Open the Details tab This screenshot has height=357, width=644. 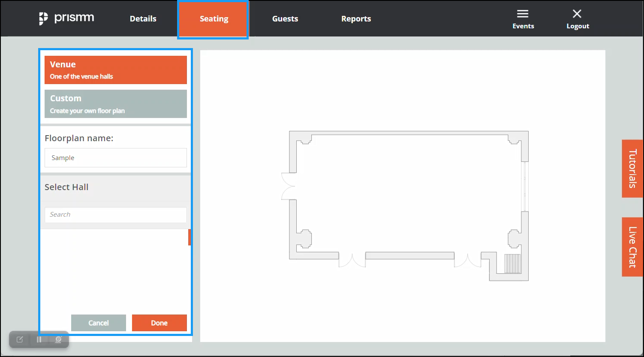143,19
